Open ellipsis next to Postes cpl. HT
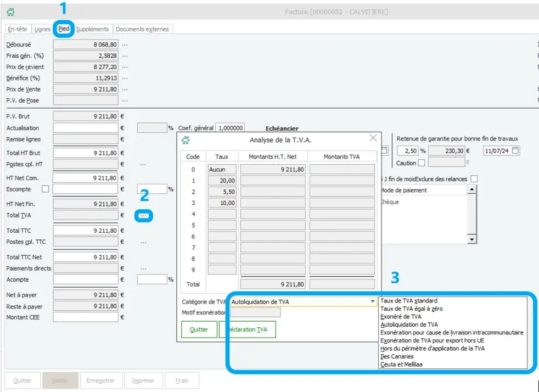Image resolution: width=539 pixels, height=392 pixels. pos(143,164)
